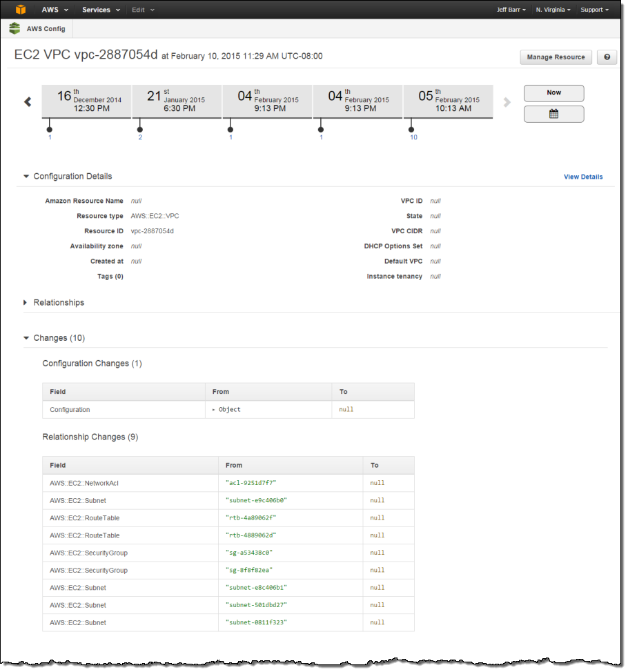Screen dimensions: 628x672
Task: Click the Manage Resource button
Action: 556,57
